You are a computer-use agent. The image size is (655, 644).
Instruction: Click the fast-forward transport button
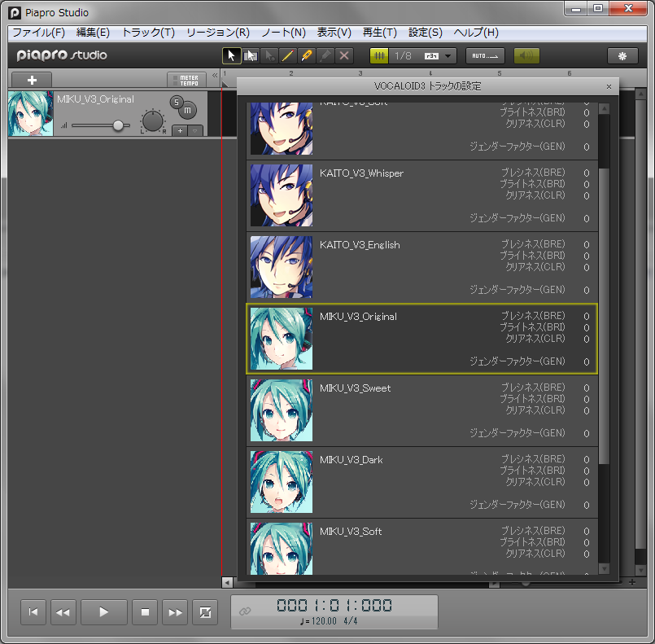tap(175, 612)
